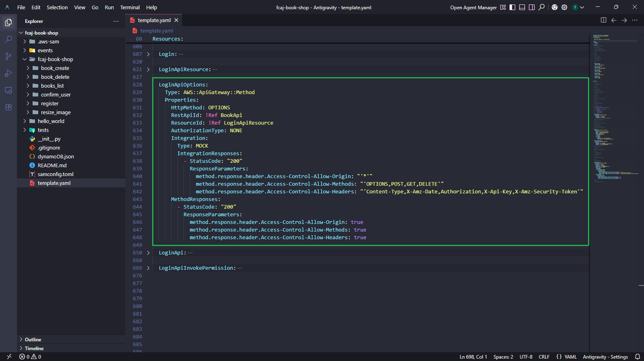The height and width of the screenshot is (361, 644).
Task: Click the remote window icon in status bar
Action: tap(9, 357)
